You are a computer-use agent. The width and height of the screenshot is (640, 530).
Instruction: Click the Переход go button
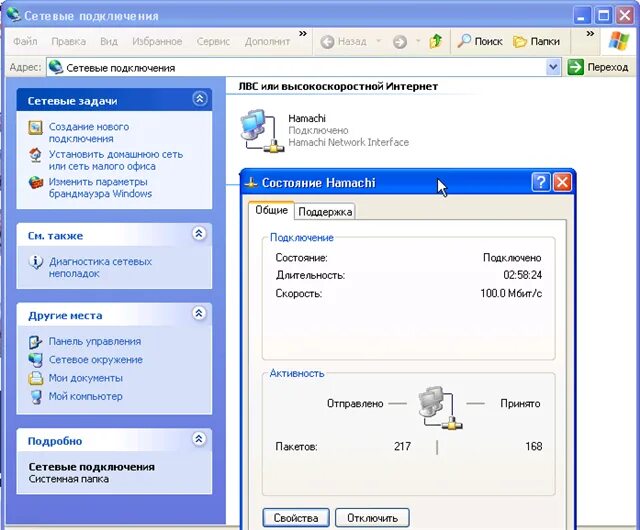[598, 67]
